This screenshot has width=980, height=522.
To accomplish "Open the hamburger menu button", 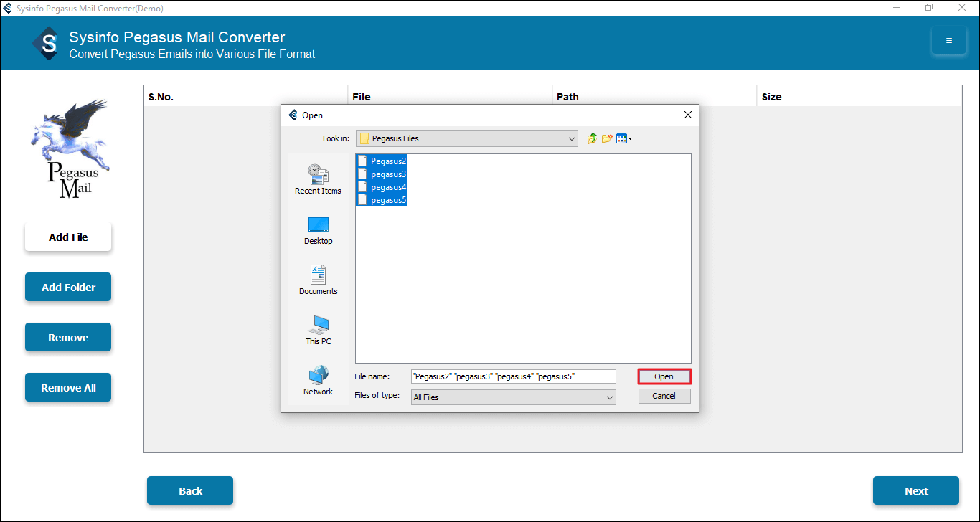I will click(948, 40).
